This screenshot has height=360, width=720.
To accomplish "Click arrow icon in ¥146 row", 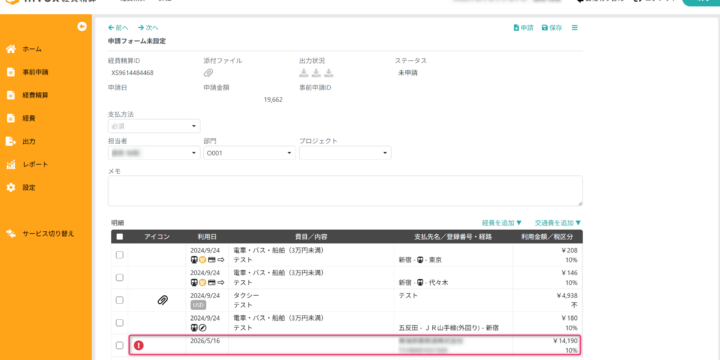I will click(x=221, y=282).
